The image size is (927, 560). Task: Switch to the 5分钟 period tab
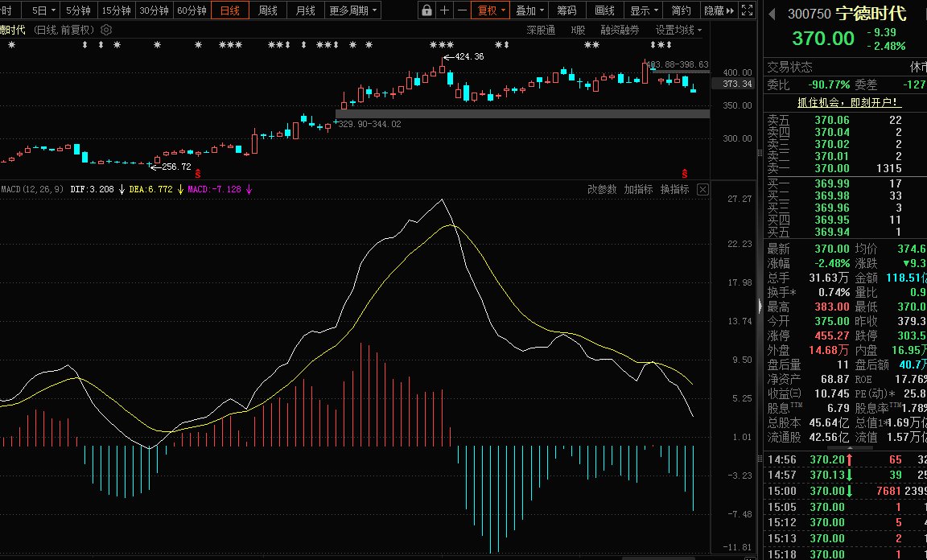click(x=78, y=10)
